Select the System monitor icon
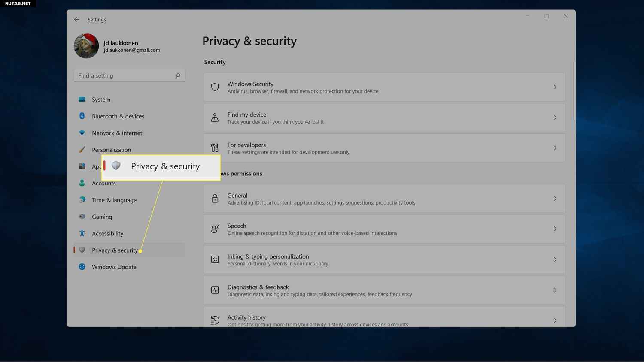 (x=82, y=99)
